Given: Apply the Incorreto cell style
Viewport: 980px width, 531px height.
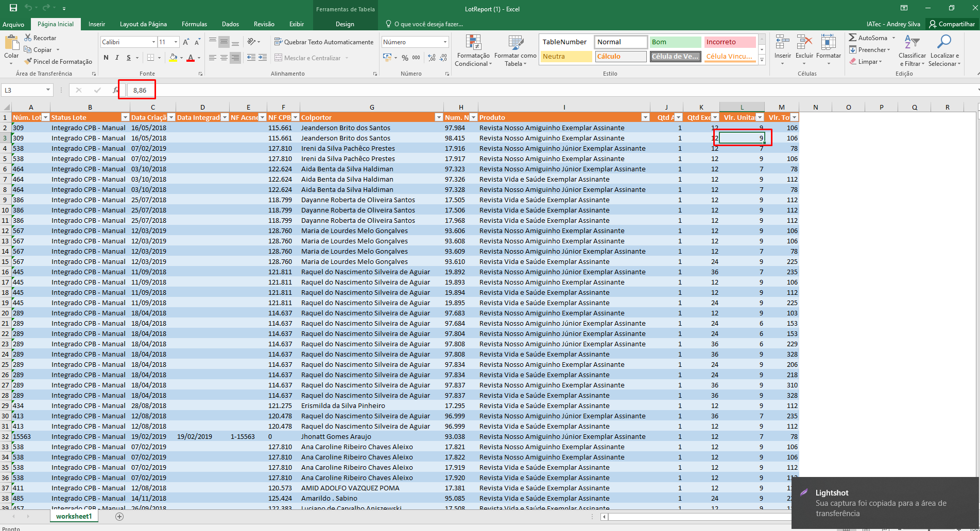Looking at the screenshot, I should pos(729,42).
